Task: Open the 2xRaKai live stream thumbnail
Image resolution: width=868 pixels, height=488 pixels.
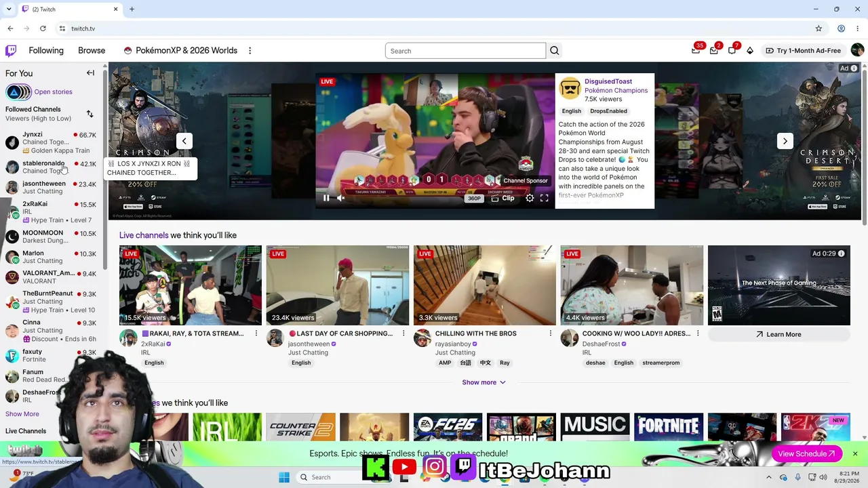Action: point(191,285)
